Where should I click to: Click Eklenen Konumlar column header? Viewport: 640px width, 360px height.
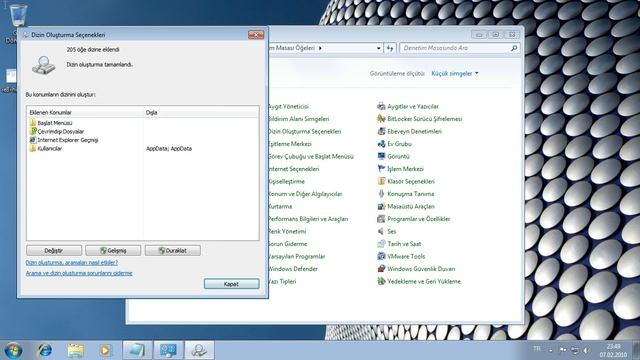point(85,112)
